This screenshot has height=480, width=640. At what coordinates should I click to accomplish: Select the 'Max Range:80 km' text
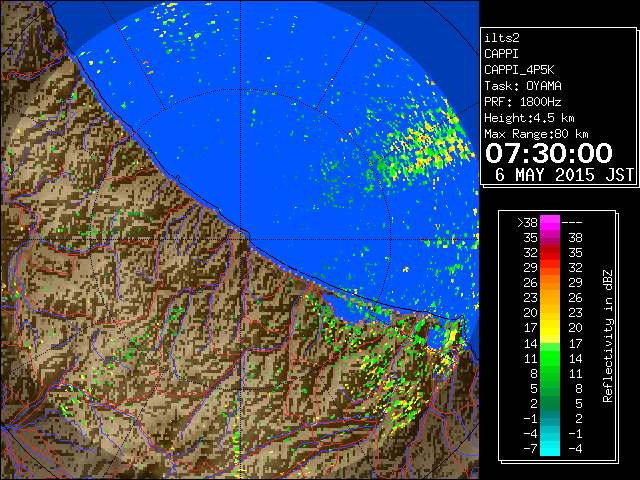tap(536, 134)
